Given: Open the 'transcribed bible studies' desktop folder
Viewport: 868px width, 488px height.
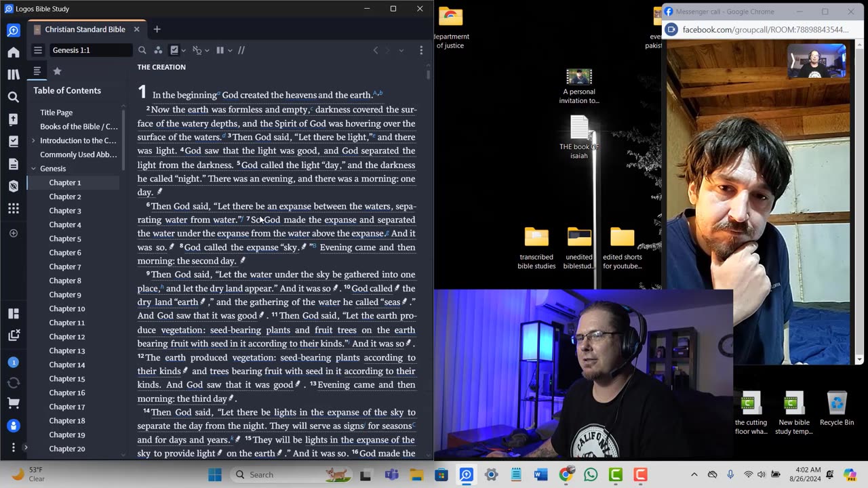Looking at the screenshot, I should [x=536, y=248].
